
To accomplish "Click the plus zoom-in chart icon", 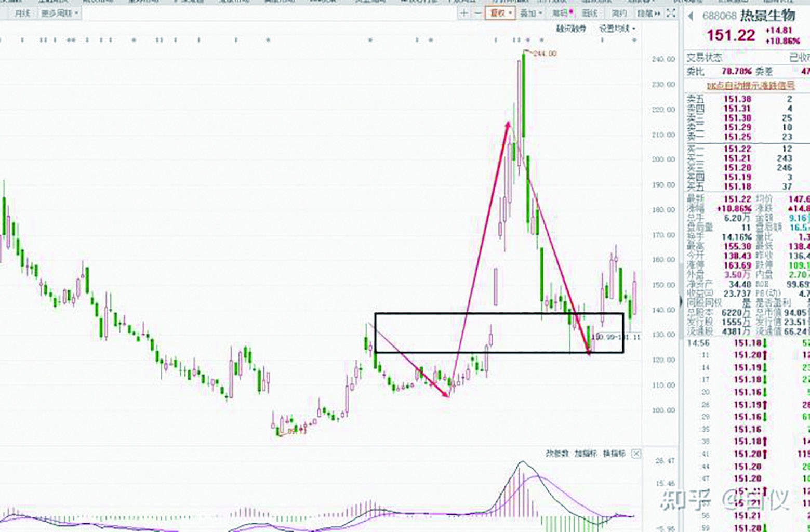I will click(464, 13).
